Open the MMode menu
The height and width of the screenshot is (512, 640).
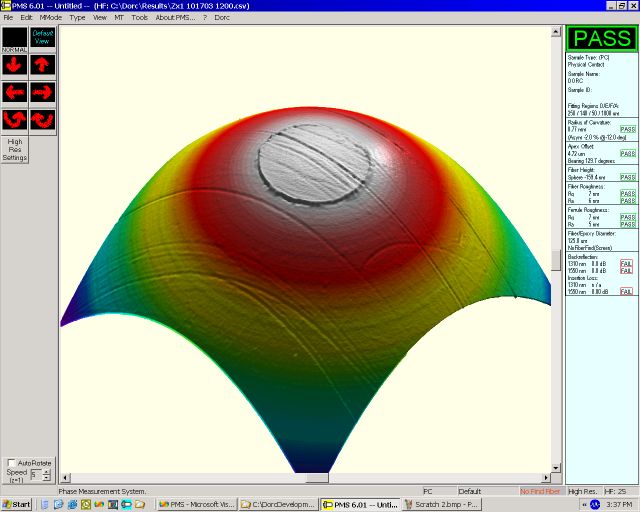tap(51, 18)
